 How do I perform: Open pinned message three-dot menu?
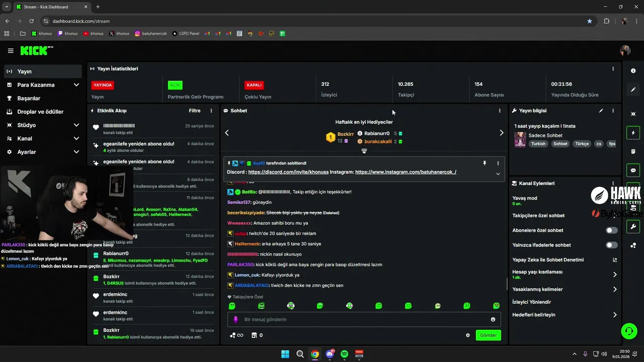(x=498, y=163)
